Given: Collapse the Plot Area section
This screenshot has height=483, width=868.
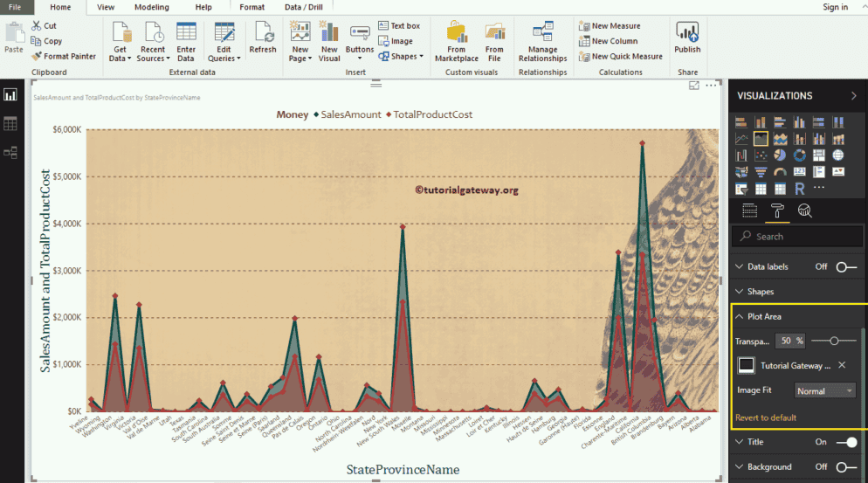Looking at the screenshot, I should 739,316.
